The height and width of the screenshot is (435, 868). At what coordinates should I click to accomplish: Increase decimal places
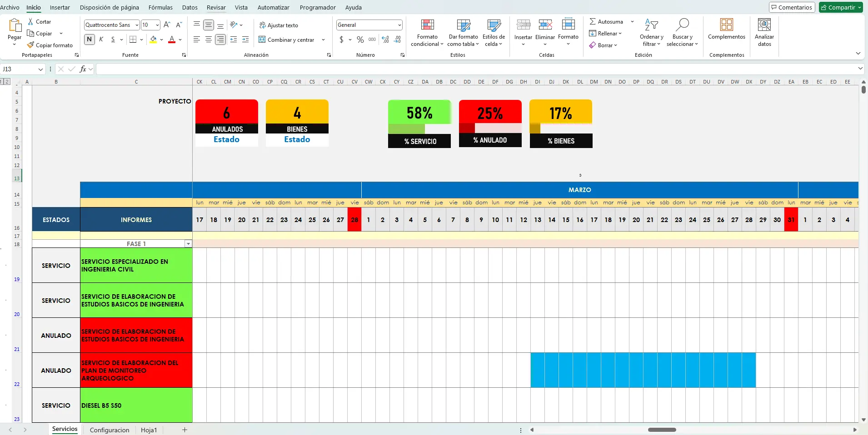click(385, 40)
